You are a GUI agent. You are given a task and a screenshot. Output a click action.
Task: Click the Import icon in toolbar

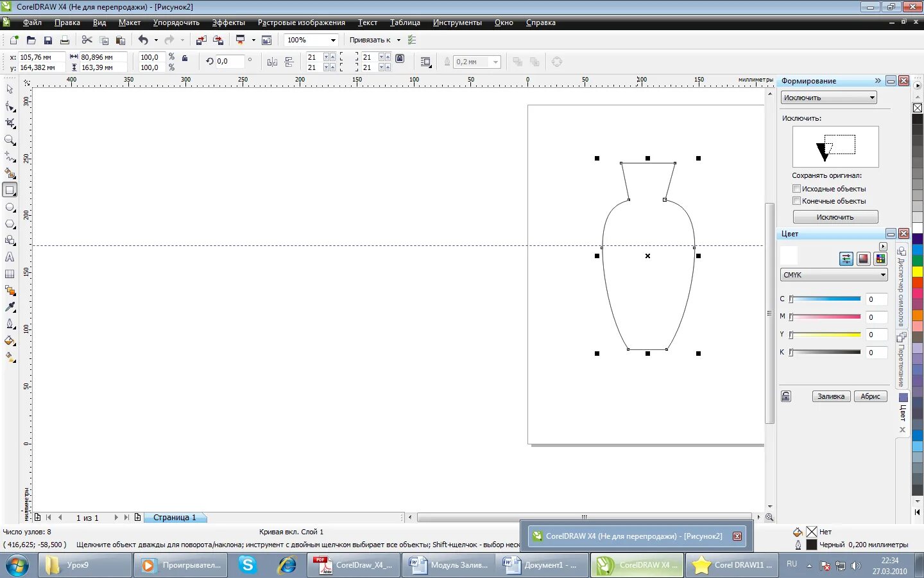click(x=201, y=40)
